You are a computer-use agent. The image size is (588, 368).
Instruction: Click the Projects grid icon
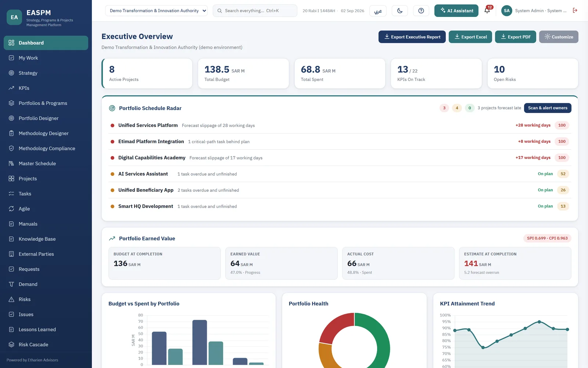pyautogui.click(x=11, y=178)
